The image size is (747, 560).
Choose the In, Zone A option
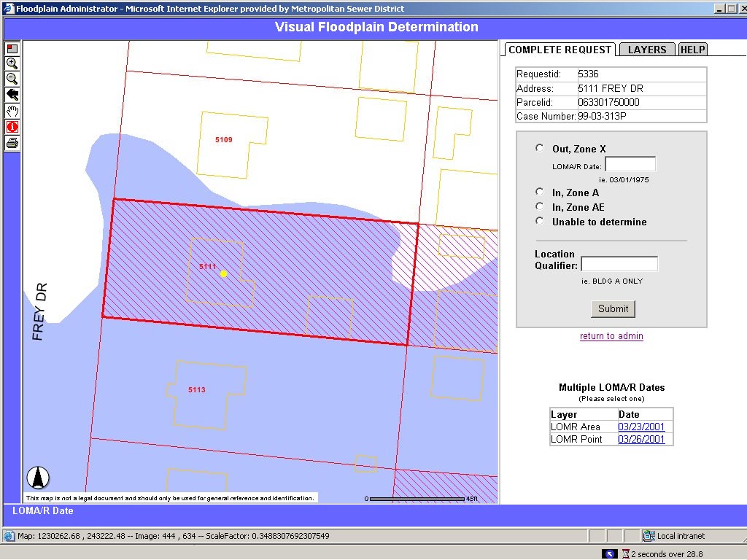coord(539,192)
